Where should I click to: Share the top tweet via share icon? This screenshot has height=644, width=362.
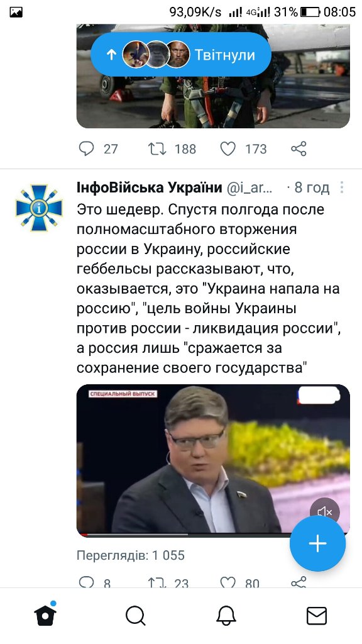[x=299, y=148]
